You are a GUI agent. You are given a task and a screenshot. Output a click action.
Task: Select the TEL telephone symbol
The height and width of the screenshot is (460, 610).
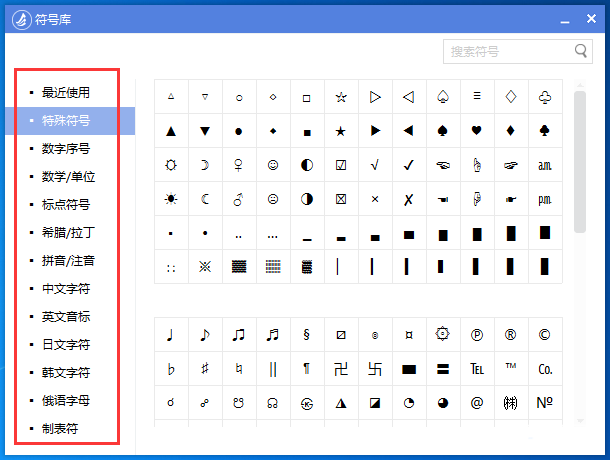477,369
